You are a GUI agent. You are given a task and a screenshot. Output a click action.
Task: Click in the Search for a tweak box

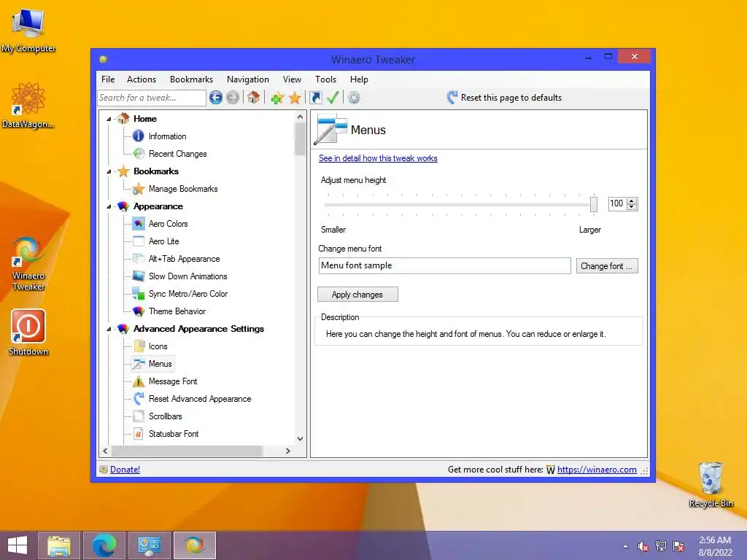[x=152, y=98]
